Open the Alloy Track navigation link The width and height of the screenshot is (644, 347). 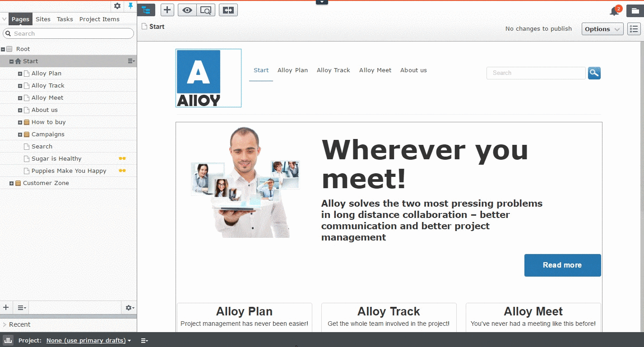click(x=333, y=70)
